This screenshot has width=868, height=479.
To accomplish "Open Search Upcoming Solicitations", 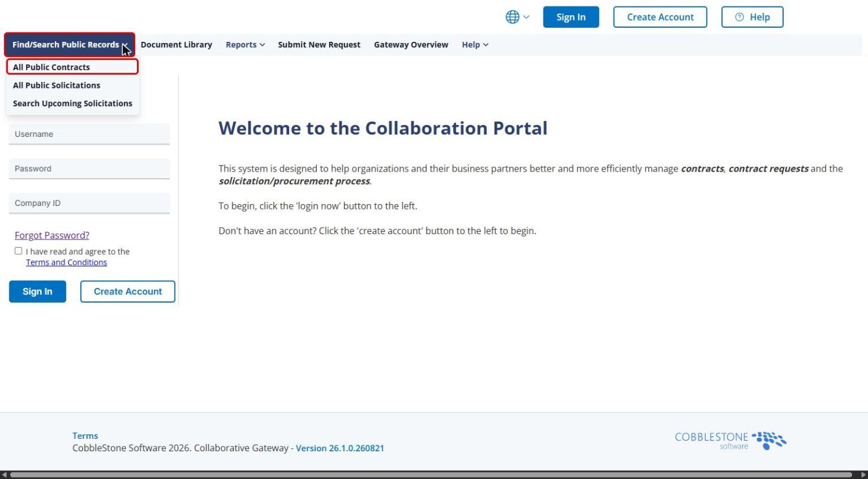I will (x=73, y=103).
